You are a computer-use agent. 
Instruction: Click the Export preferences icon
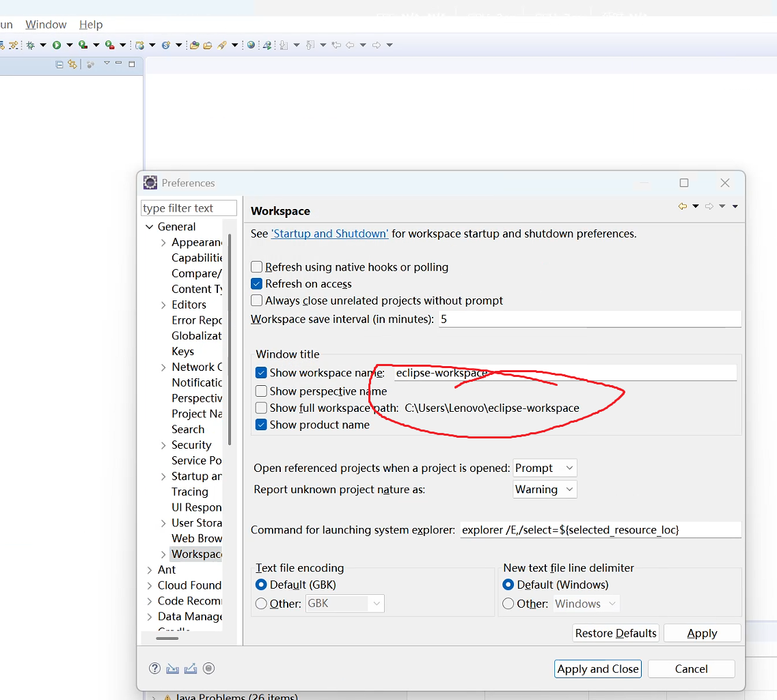[x=190, y=669]
